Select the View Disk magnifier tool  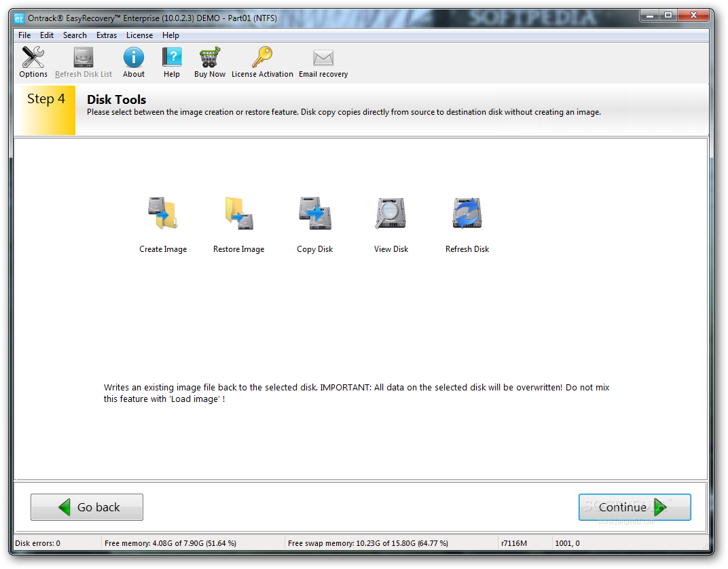[391, 225]
